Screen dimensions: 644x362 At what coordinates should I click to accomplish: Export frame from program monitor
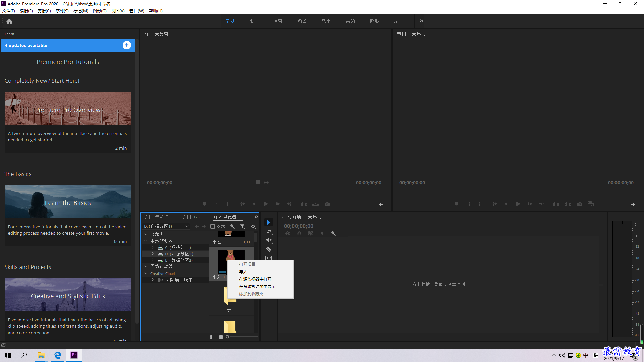(x=580, y=204)
